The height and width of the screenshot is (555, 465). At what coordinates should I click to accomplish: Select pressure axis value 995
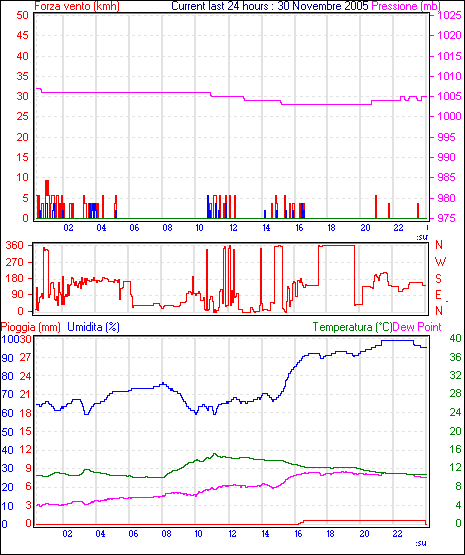[x=447, y=137]
